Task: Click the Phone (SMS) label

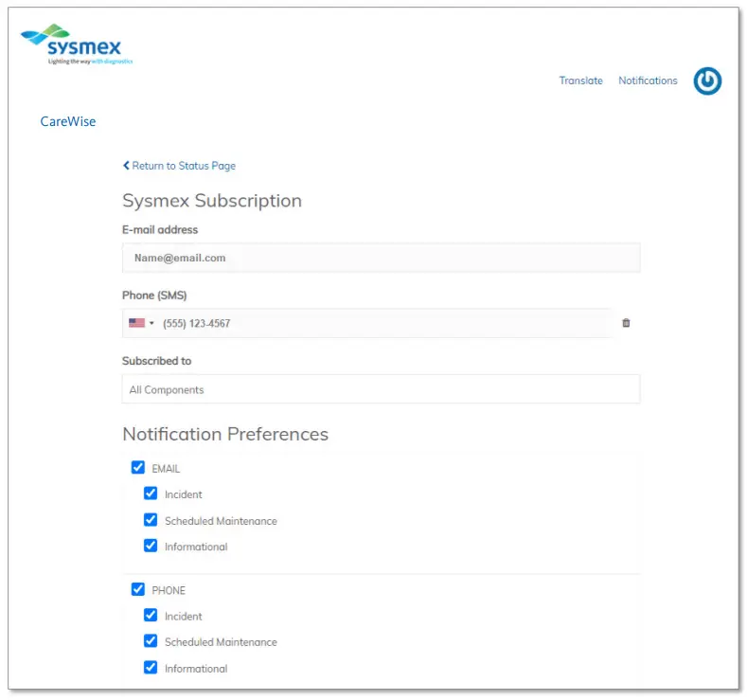Action: pyautogui.click(x=154, y=296)
